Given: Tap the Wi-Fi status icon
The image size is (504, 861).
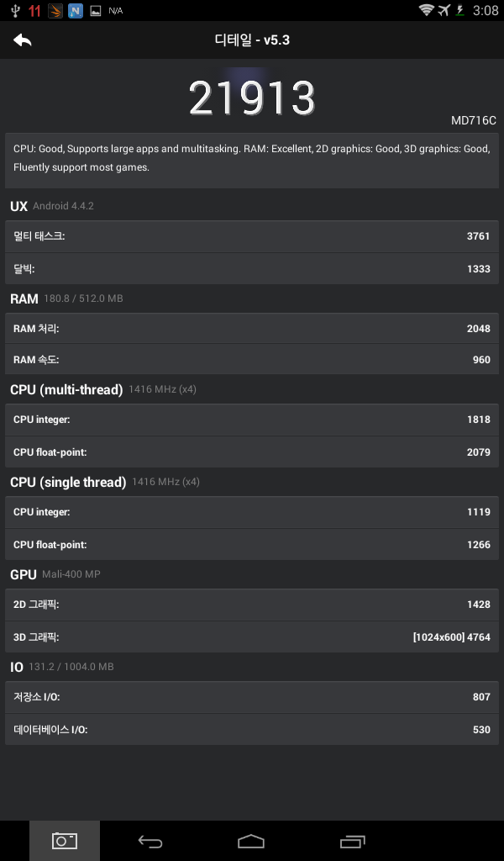Looking at the screenshot, I should coord(427,10).
